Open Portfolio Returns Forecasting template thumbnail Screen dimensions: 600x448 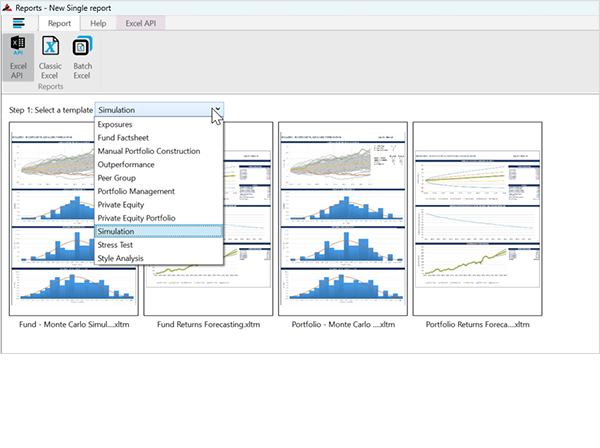coord(477,220)
